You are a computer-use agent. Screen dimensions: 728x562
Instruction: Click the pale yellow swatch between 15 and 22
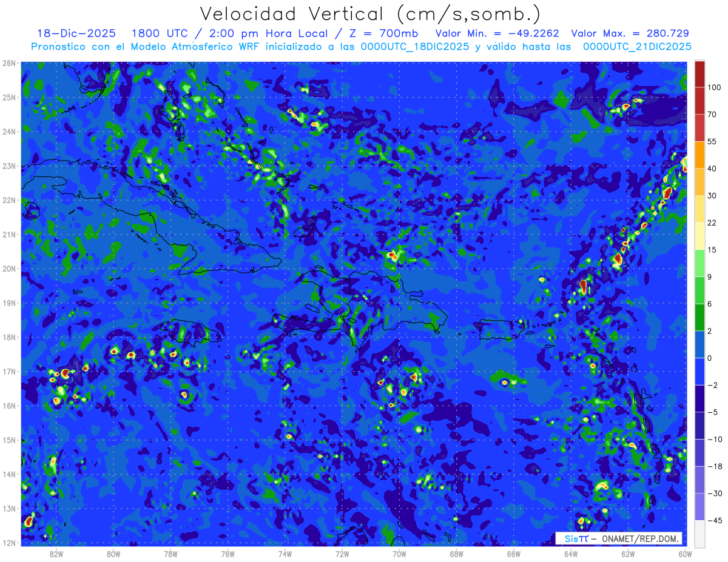tap(699, 236)
